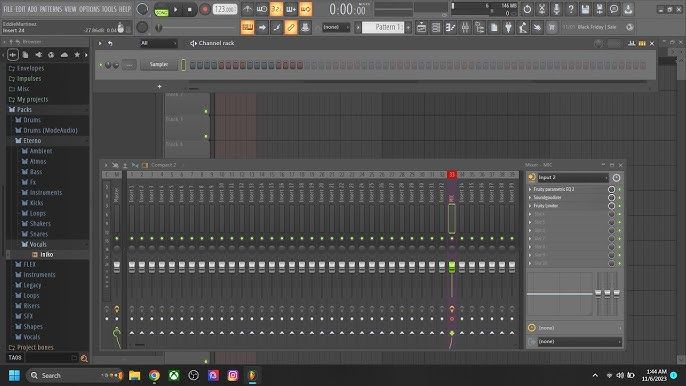This screenshot has height=386, width=686.
Task: Toggle the Song mode switch
Action: (x=161, y=11)
